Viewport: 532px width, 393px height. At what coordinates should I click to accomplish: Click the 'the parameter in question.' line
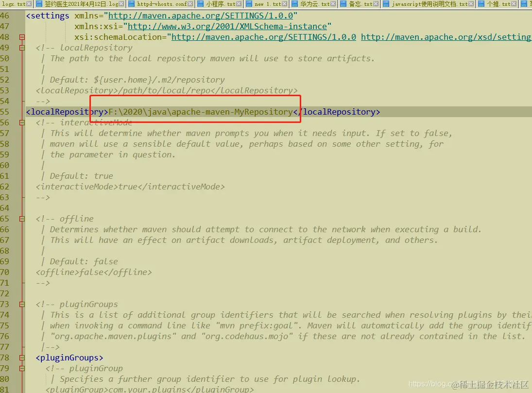(x=113, y=155)
